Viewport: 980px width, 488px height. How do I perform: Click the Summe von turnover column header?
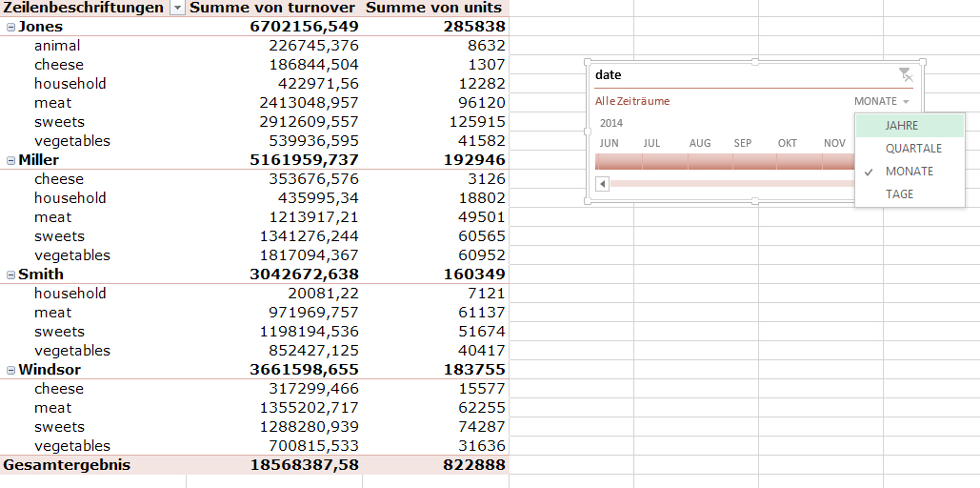273,8
